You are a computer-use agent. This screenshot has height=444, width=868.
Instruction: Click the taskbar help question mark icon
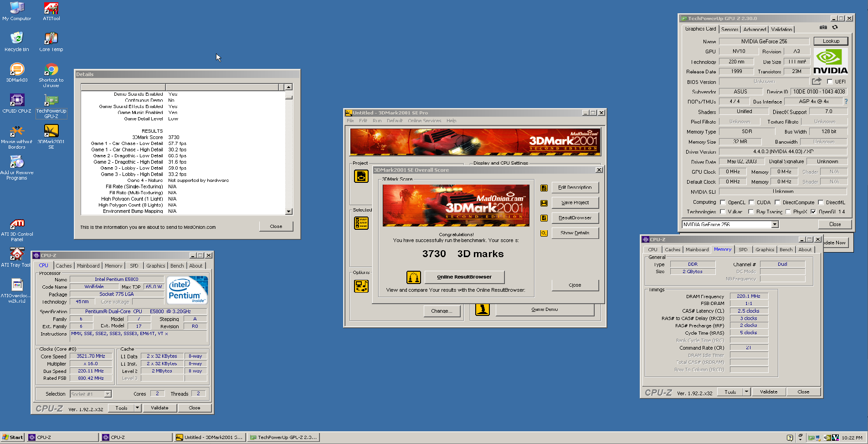pos(790,438)
